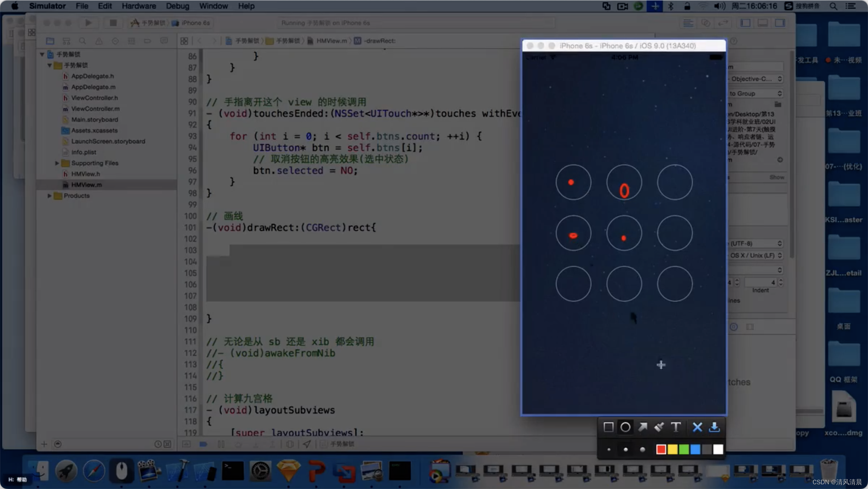Image resolution: width=868 pixels, height=489 pixels.
Task: Select AppDelegate.m in navigator
Action: pos(93,87)
